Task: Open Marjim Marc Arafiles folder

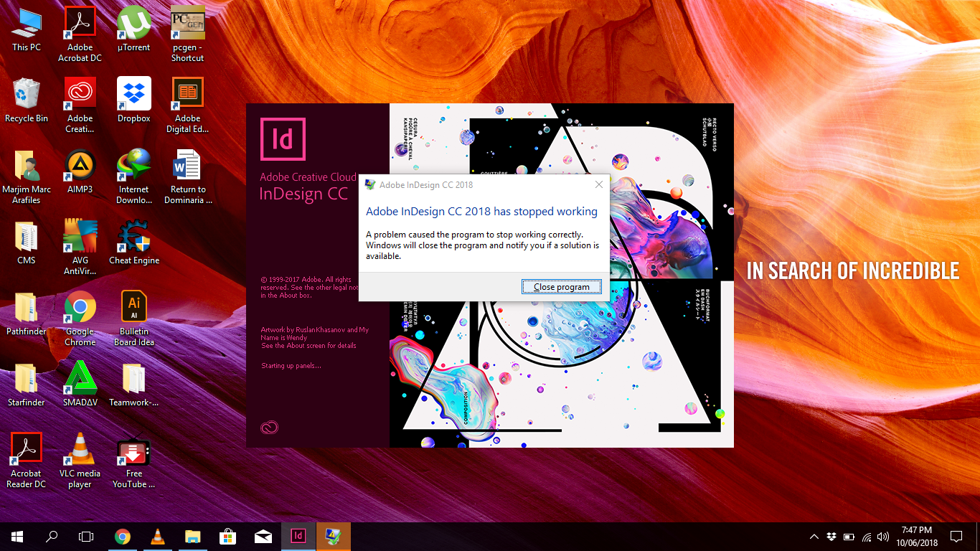Action: tap(27, 176)
